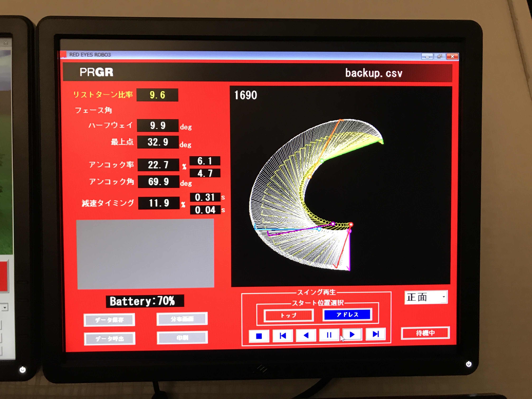532x399 pixels.
Task: Select アドレス as start position
Action: pyautogui.click(x=347, y=315)
